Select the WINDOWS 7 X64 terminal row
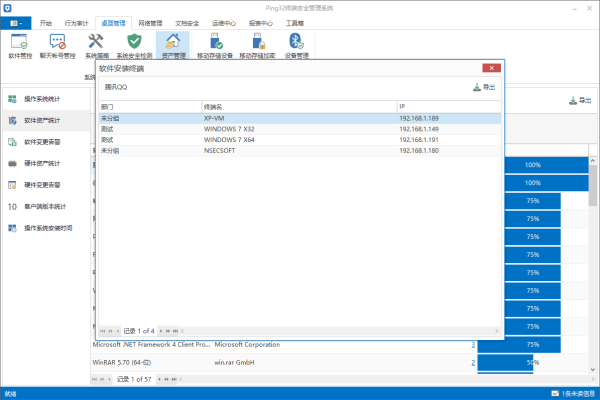 coord(300,140)
